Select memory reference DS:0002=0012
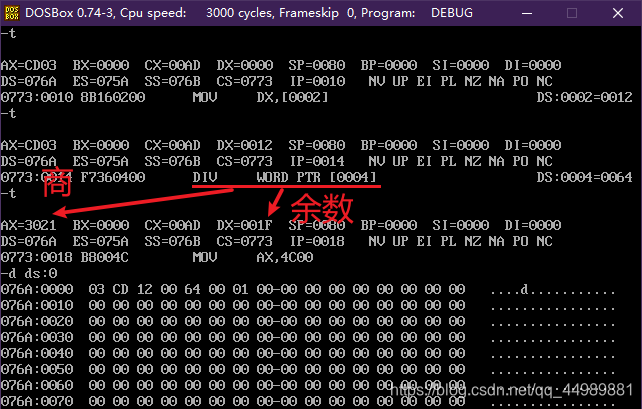This screenshot has width=642, height=409. click(585, 97)
